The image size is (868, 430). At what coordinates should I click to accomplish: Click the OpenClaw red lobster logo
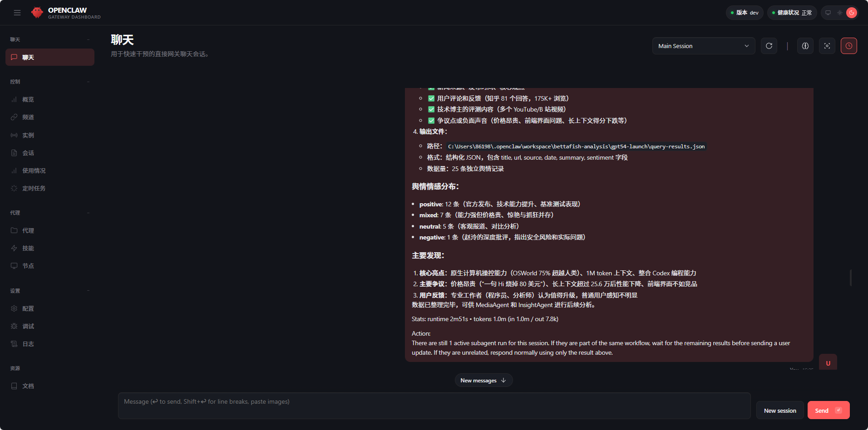(x=37, y=13)
